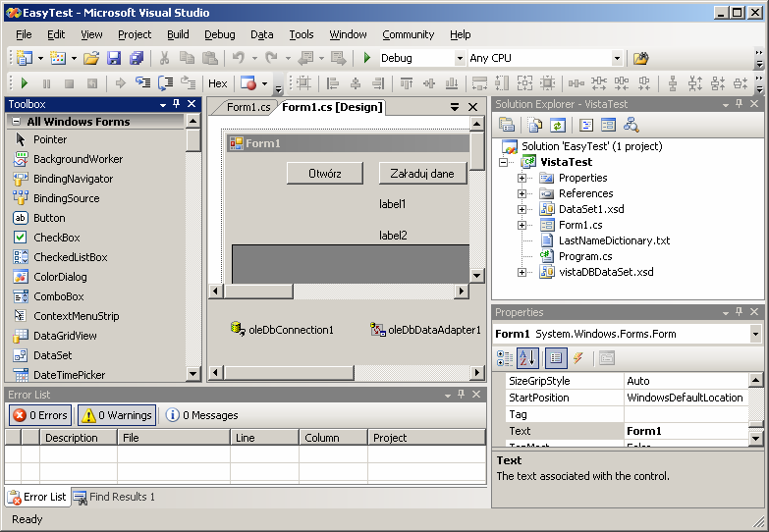Toggle the 0 Errors filter

coord(40,415)
